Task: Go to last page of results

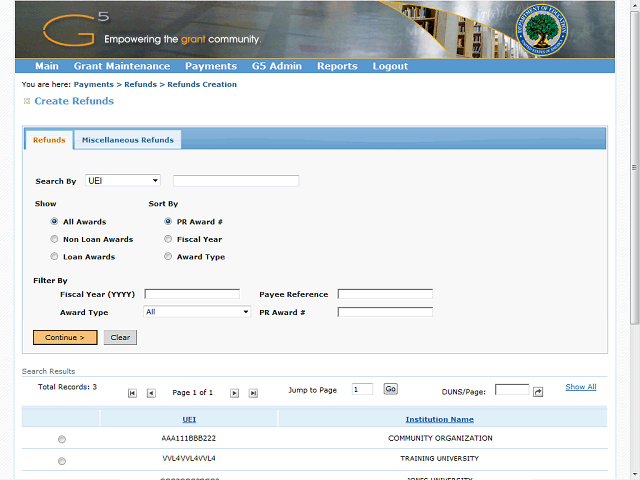Action: (x=253, y=393)
